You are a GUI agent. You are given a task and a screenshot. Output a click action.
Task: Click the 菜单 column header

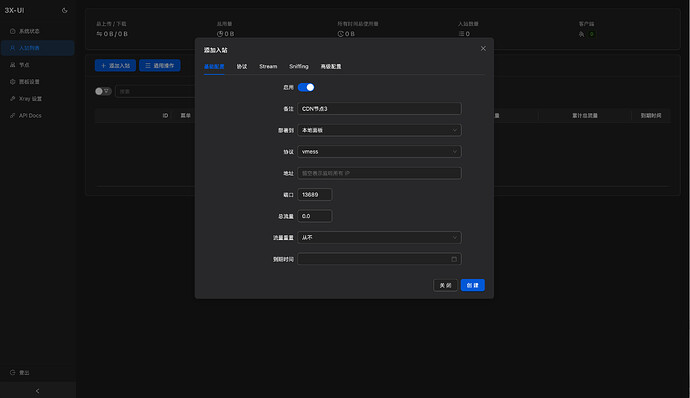click(186, 115)
